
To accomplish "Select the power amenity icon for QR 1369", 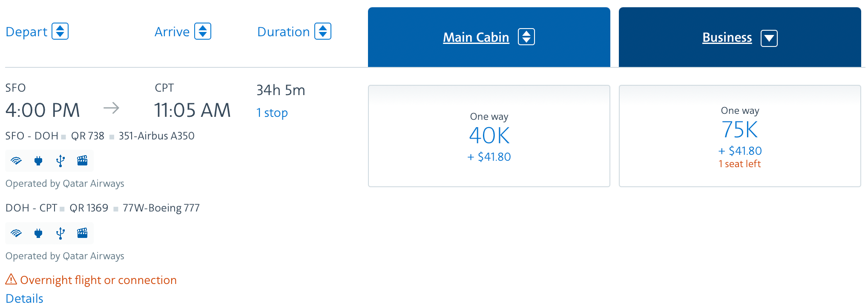I will pyautogui.click(x=38, y=233).
